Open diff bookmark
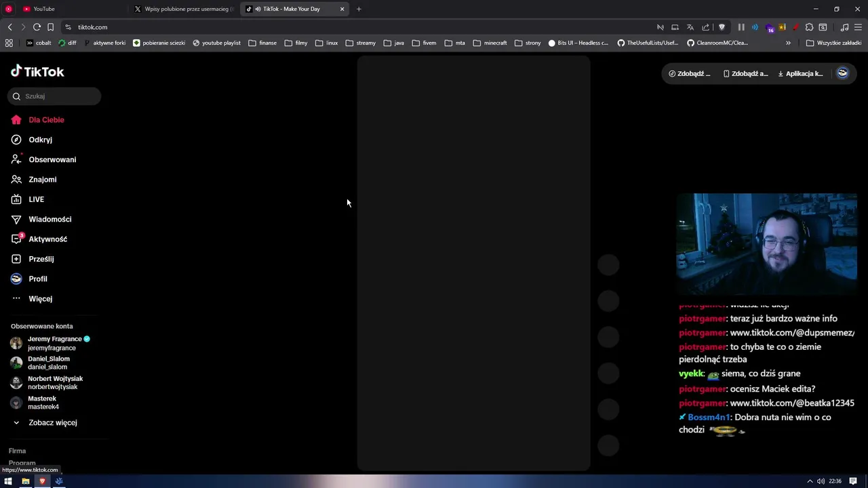The width and height of the screenshot is (868, 488). [x=68, y=43]
